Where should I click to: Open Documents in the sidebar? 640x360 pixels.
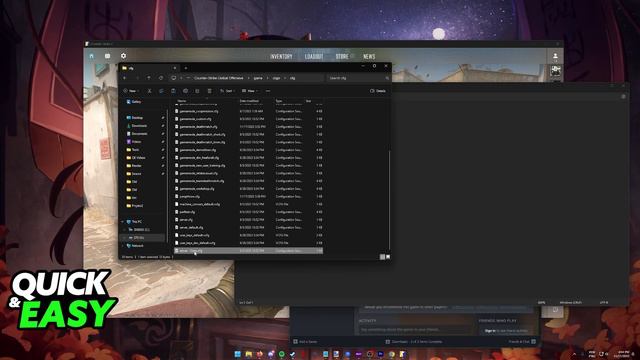137,134
